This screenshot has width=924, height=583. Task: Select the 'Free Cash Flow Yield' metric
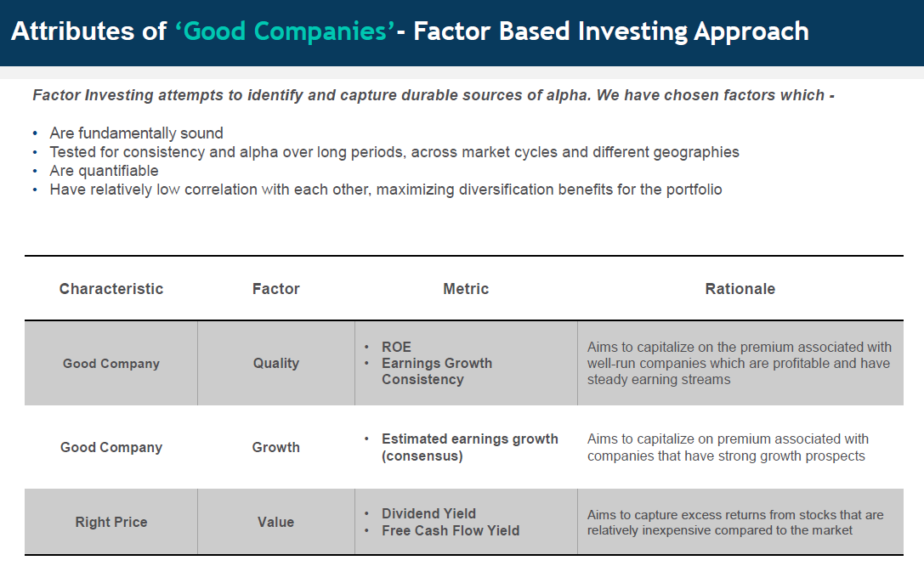tap(451, 531)
